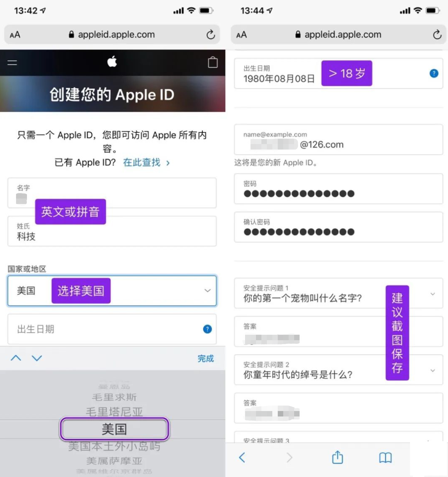Expand 安全提示问题 1 question dropdown

click(x=338, y=293)
